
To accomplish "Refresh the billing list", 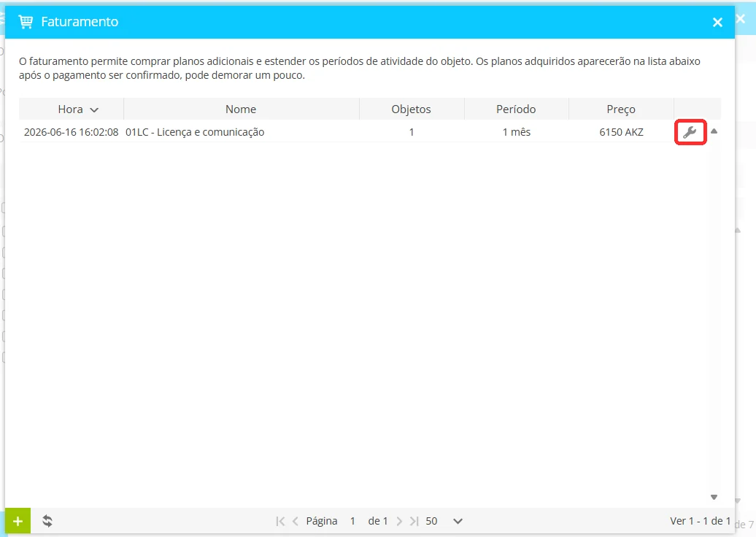I will pos(47,521).
